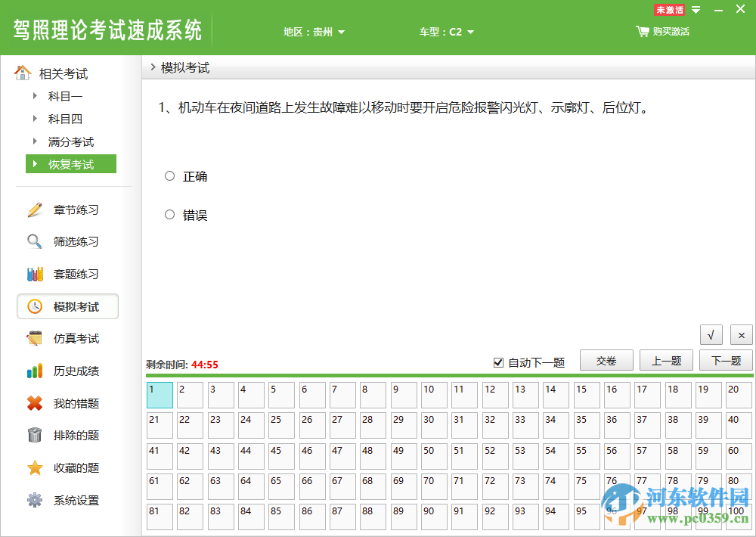The image size is (756, 537).
Task: Mark answer with the √ button
Action: click(711, 335)
